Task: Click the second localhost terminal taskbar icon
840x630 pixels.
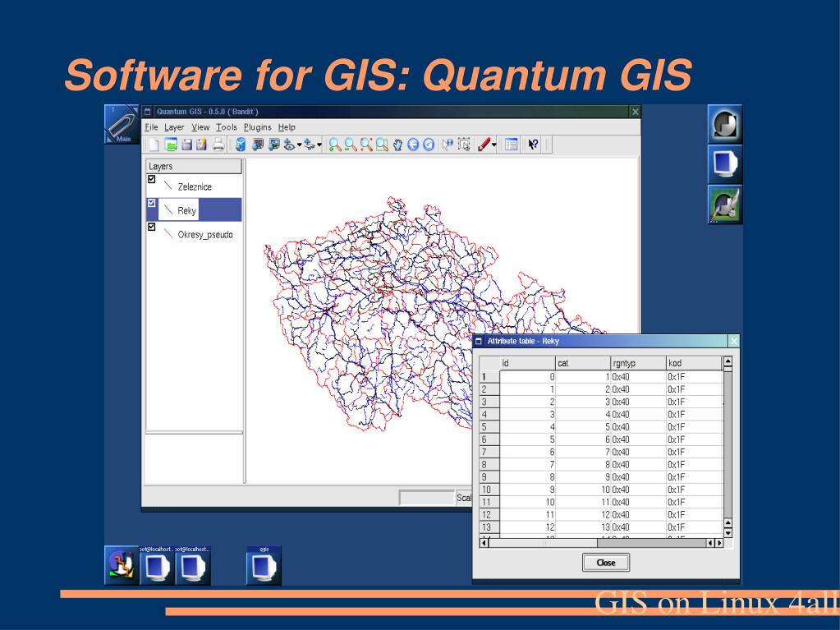Action: (x=192, y=566)
